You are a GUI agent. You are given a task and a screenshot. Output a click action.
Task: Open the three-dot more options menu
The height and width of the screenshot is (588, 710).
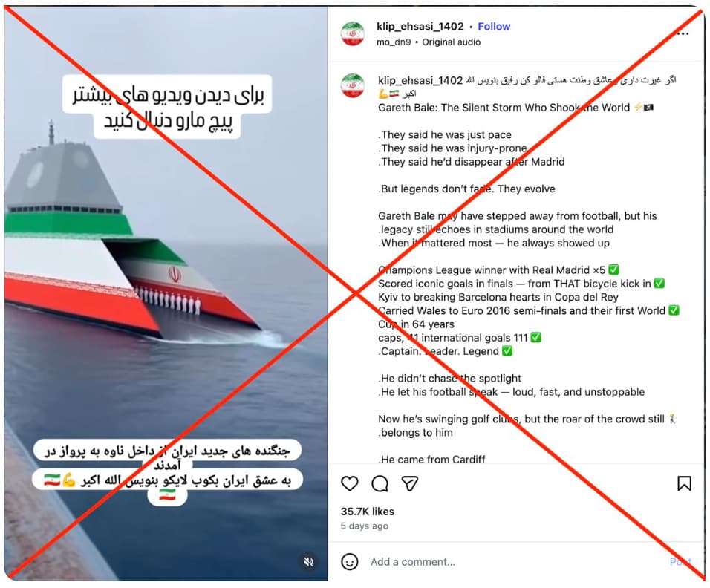click(x=683, y=33)
